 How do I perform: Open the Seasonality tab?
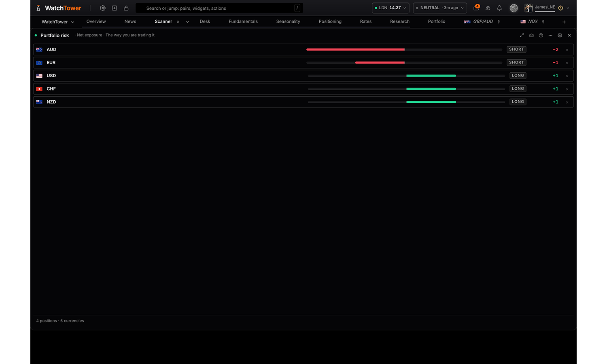[288, 21]
